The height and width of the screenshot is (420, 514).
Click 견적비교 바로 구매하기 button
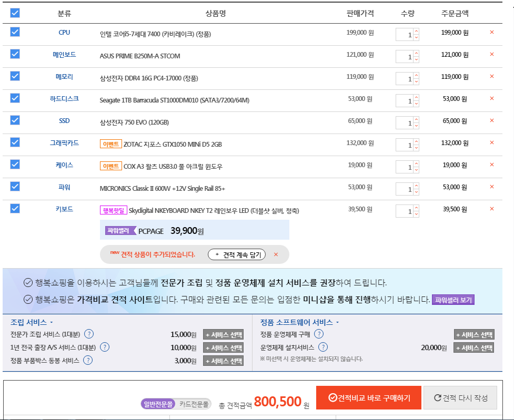369,398
